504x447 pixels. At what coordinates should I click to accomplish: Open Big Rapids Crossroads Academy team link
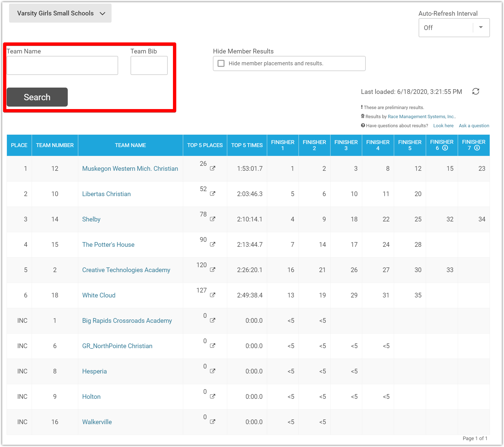[127, 321]
